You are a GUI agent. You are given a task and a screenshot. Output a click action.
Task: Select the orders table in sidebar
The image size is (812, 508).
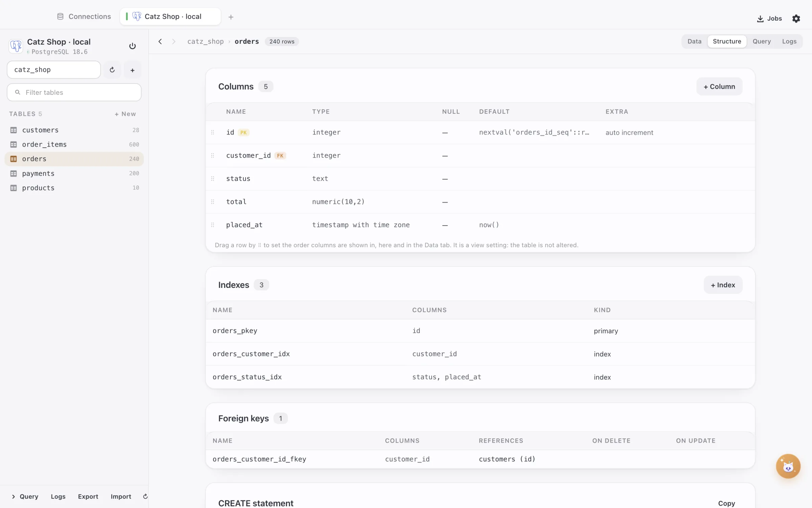tap(74, 159)
